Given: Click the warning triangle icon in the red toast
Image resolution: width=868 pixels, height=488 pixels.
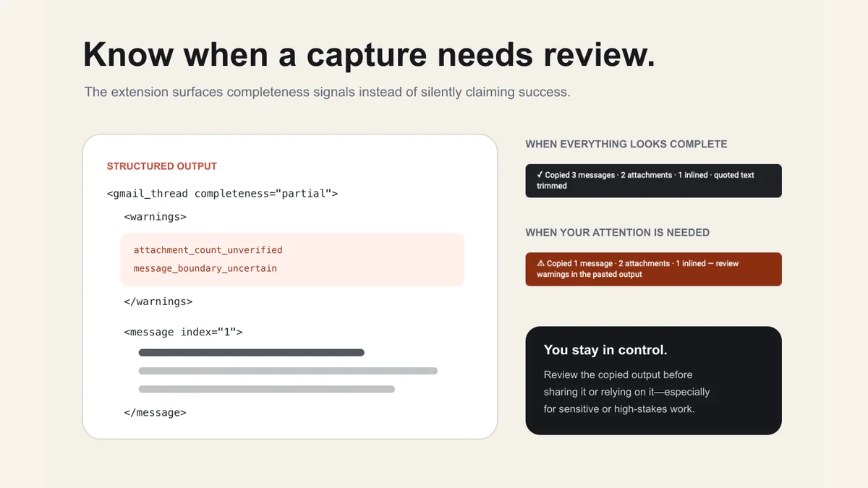Looking at the screenshot, I should tap(540, 264).
